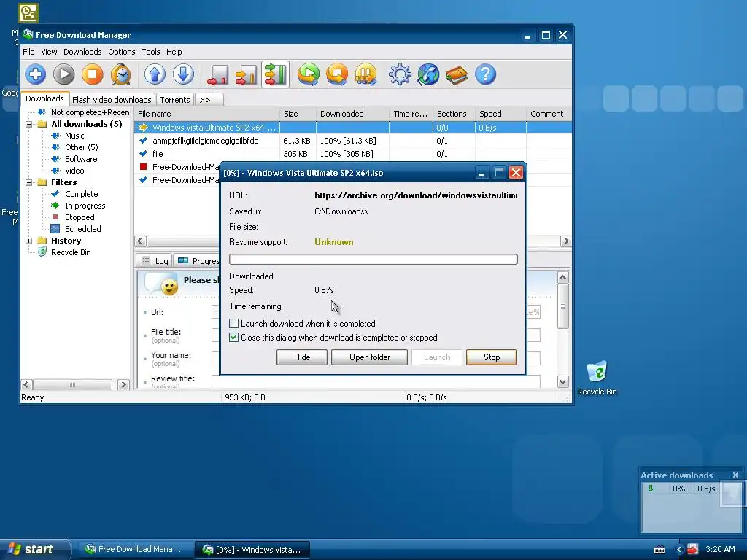Select the Complete filter
The height and width of the screenshot is (560, 747).
click(x=82, y=194)
